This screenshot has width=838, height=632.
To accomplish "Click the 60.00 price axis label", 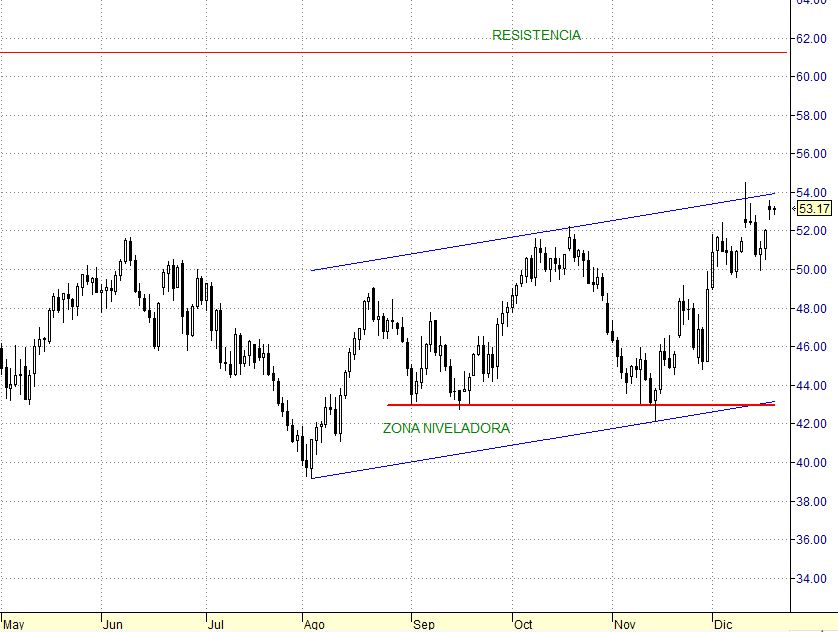I will [x=811, y=77].
